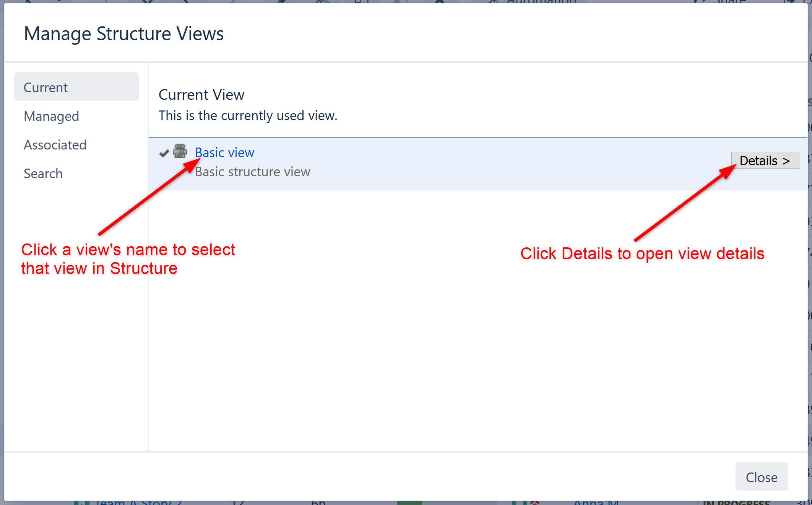Close the Manage Structure Views dialog
The height and width of the screenshot is (505, 812).
[761, 477]
